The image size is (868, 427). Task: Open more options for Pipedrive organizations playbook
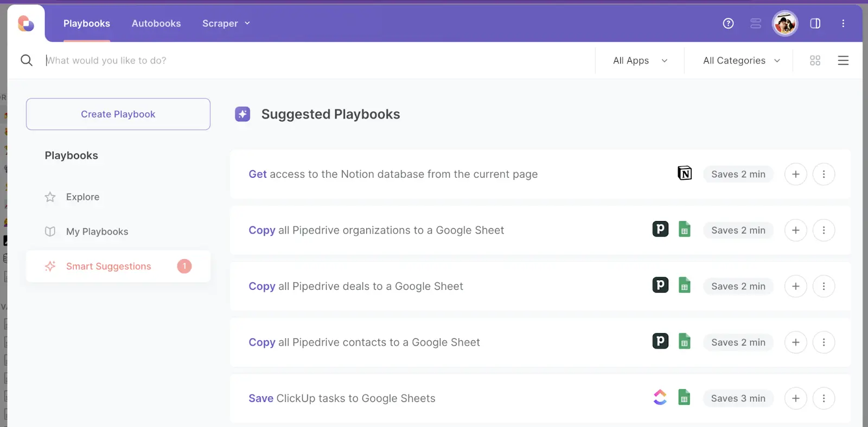(824, 230)
